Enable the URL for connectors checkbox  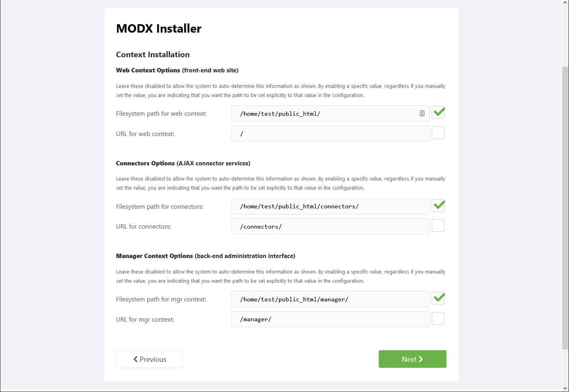(x=438, y=225)
